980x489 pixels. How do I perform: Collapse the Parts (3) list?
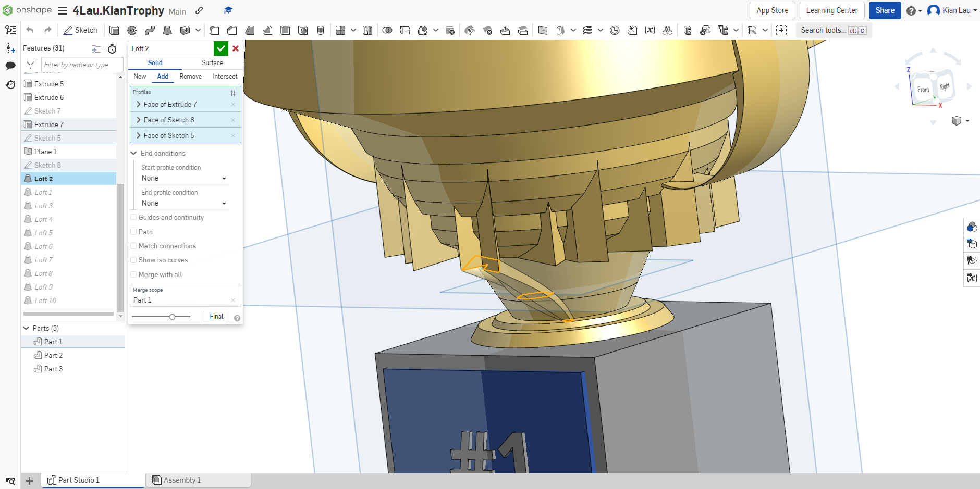(x=27, y=328)
